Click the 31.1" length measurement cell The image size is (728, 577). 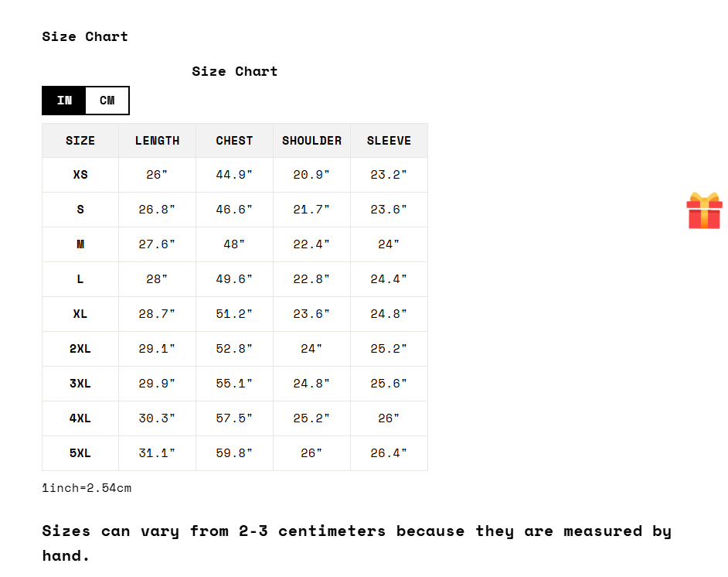[x=157, y=453]
